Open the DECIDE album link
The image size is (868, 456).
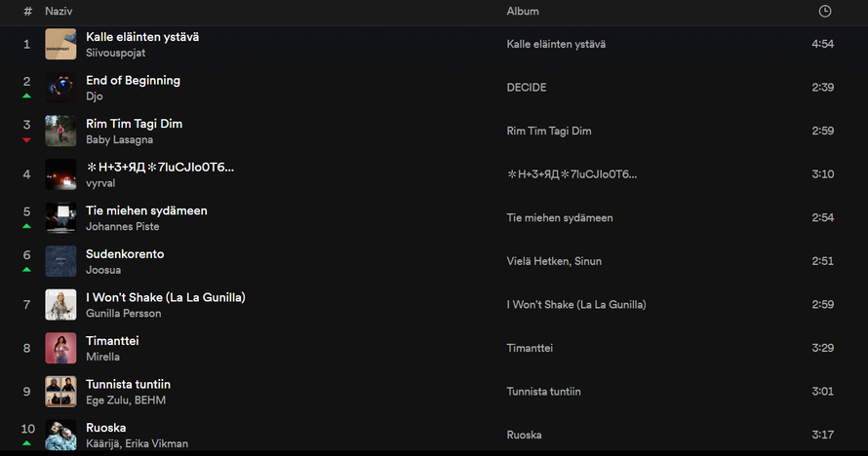click(527, 88)
